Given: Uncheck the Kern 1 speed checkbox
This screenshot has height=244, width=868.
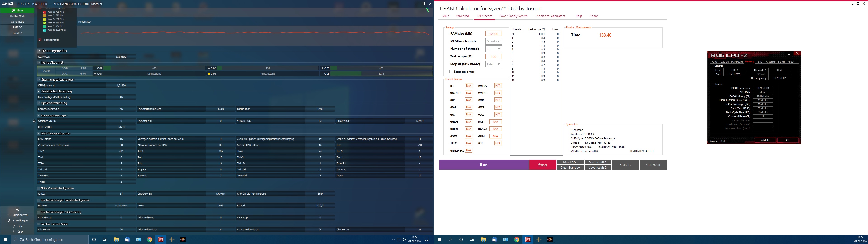Looking at the screenshot, I should pyautogui.click(x=45, y=12).
